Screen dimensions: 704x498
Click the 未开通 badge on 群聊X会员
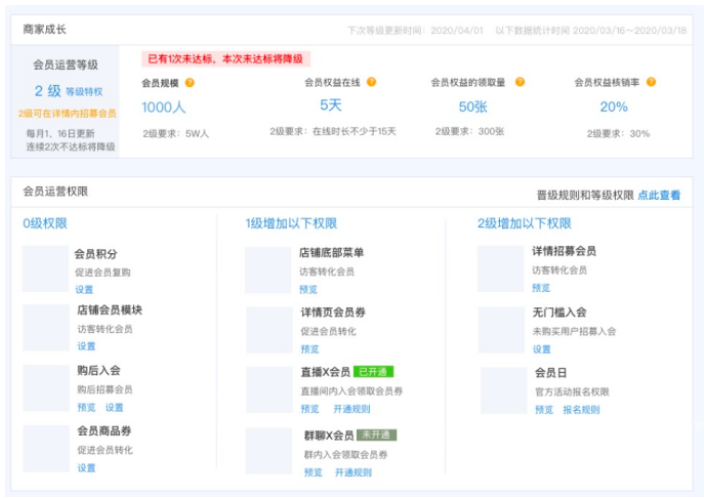click(377, 436)
